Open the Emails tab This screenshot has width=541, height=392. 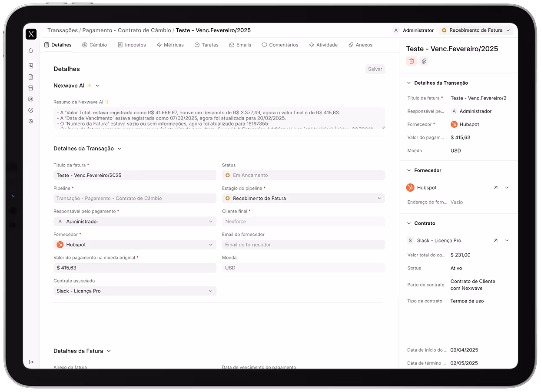tap(240, 45)
